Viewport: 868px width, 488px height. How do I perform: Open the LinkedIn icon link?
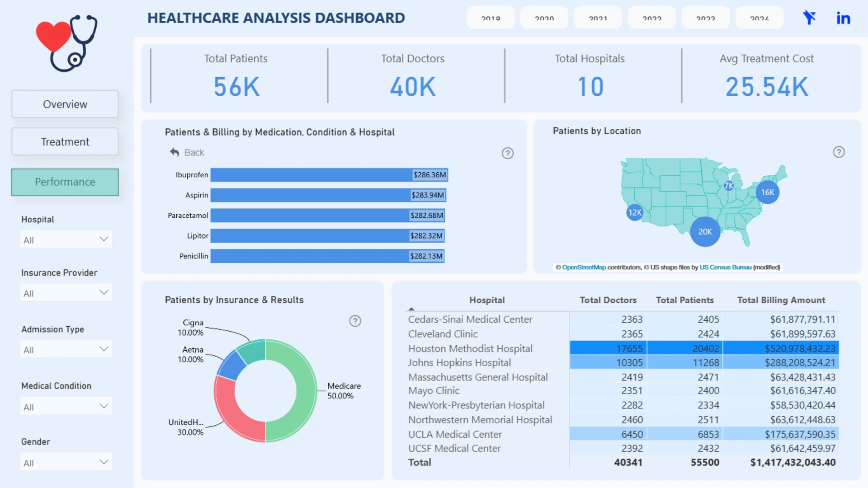click(843, 18)
